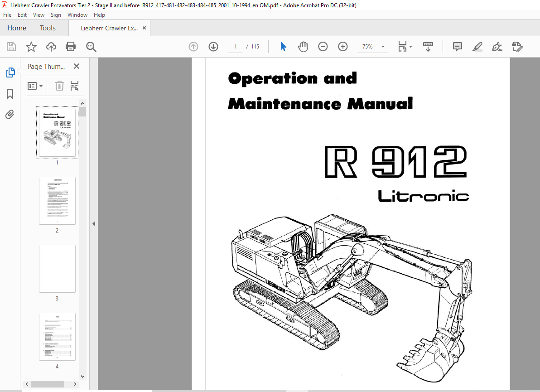Click the upload to cloud icon
Image resolution: width=540 pixels, height=392 pixels.
(51, 47)
